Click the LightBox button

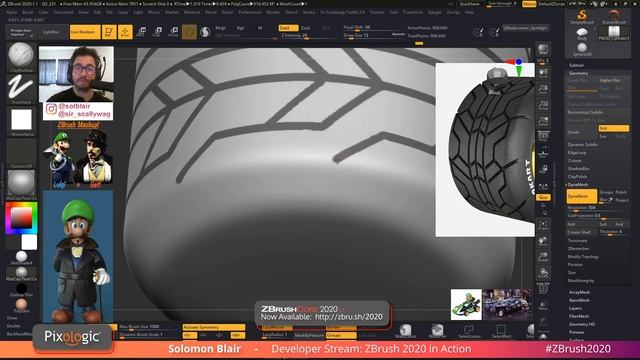tap(51, 32)
